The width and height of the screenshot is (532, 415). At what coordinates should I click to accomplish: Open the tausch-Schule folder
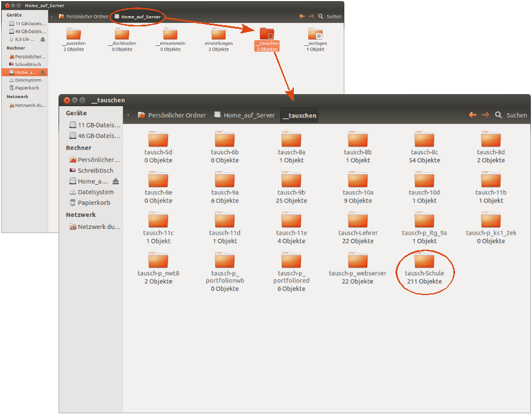point(424,261)
